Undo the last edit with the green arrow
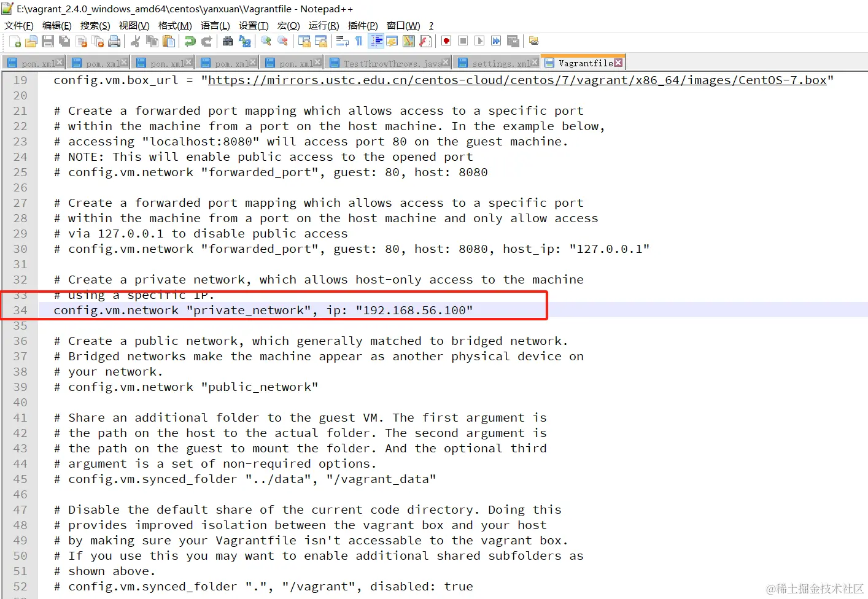868x599 pixels. point(190,41)
